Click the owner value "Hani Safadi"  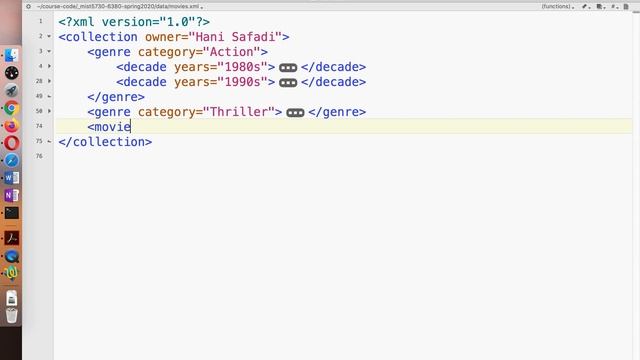point(235,37)
